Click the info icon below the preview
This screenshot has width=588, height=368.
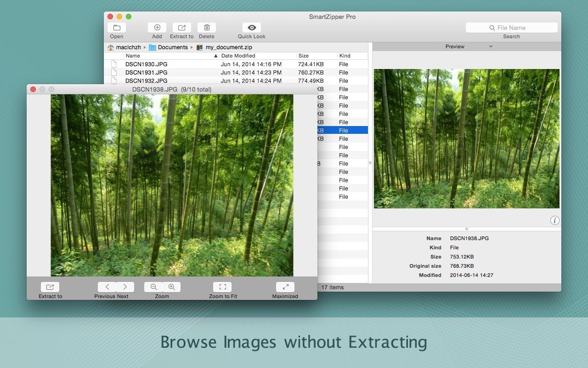(x=554, y=220)
